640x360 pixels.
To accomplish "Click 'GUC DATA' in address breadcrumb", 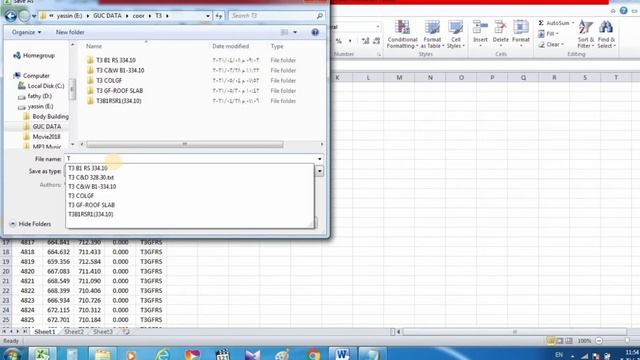I will (x=107, y=16).
